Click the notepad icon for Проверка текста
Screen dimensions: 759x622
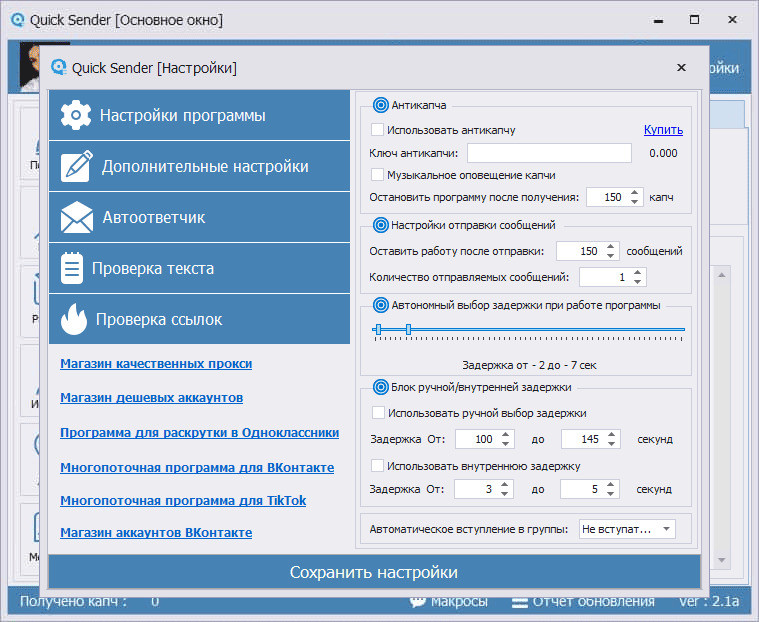click(x=72, y=269)
